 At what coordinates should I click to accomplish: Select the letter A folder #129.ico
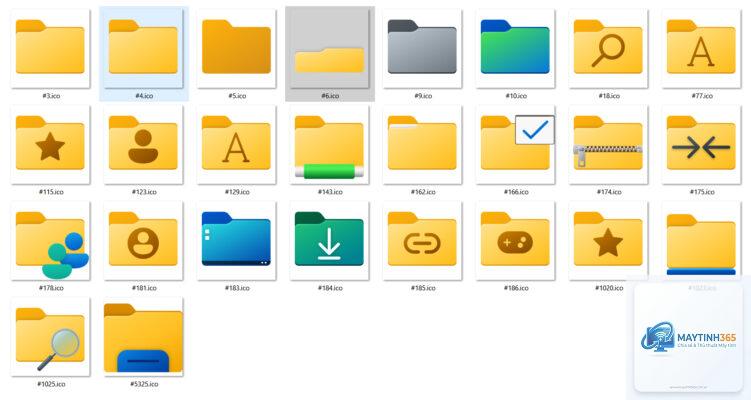pyautogui.click(x=236, y=144)
